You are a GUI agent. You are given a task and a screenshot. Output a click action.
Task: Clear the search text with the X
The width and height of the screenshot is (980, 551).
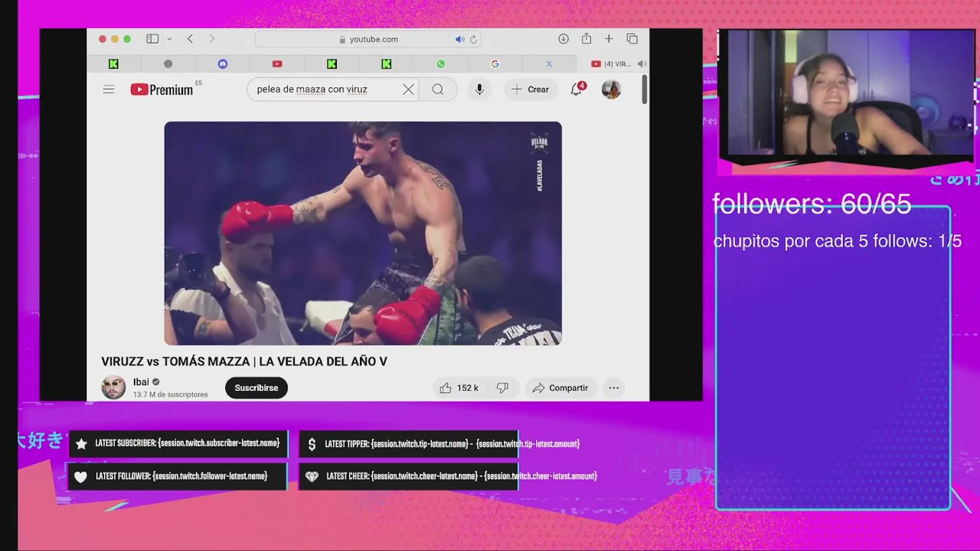tap(409, 90)
